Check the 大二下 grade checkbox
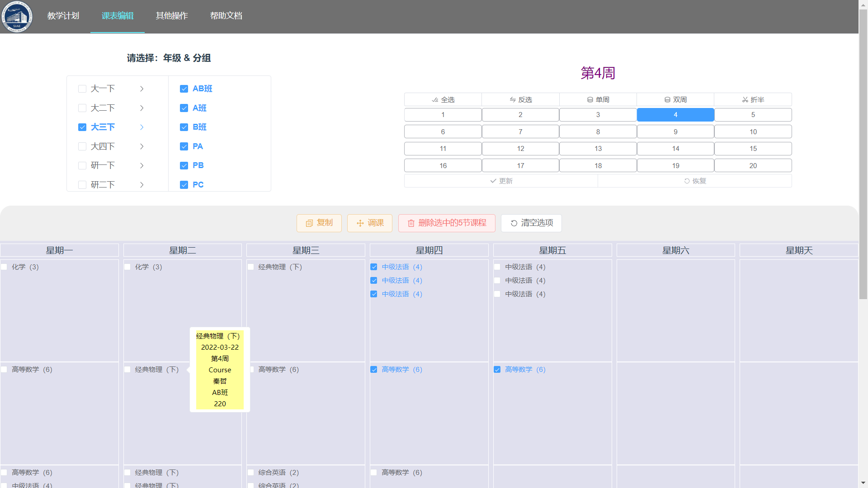 pos(82,108)
